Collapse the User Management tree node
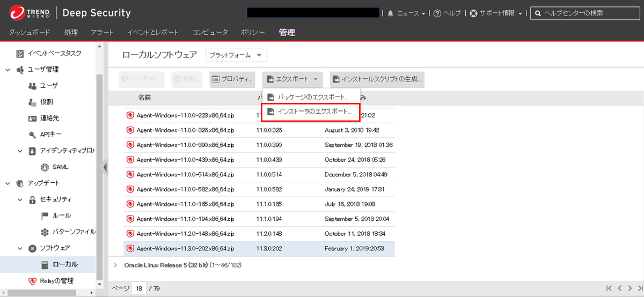Screen dimensions: 644x297 (8, 69)
